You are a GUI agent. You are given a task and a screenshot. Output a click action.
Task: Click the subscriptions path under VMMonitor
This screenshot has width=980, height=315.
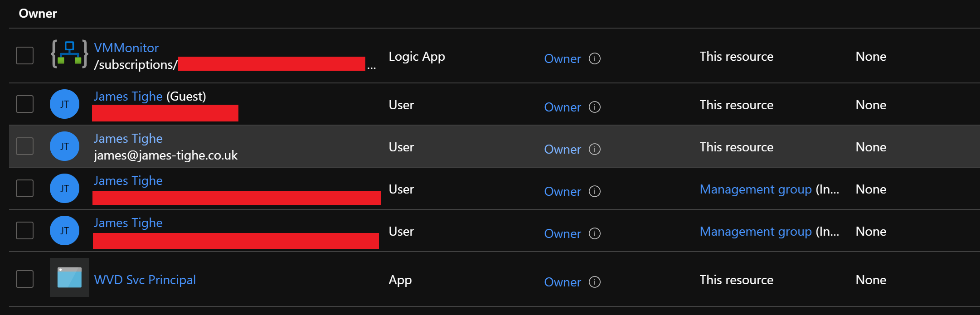click(135, 65)
